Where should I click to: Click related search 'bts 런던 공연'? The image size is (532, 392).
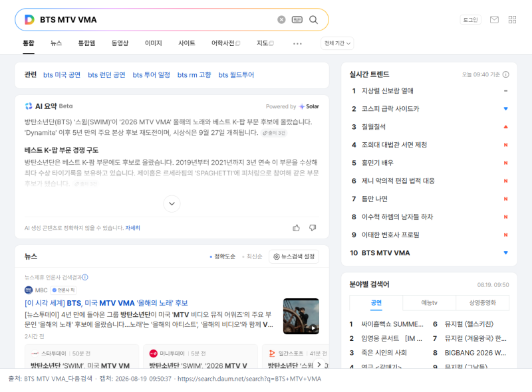coord(106,74)
